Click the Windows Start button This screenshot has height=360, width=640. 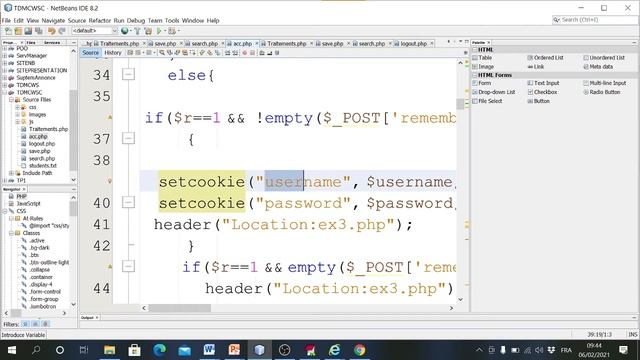coord(12,350)
